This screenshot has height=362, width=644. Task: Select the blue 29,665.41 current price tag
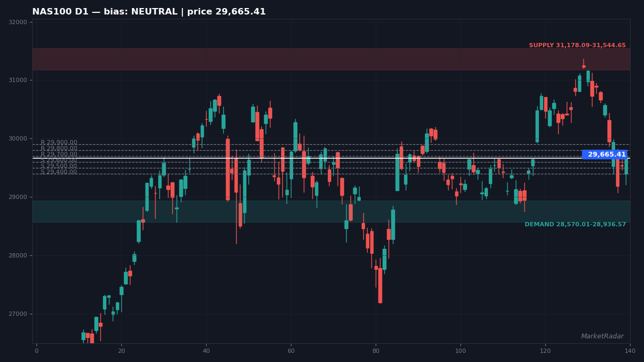pos(605,154)
